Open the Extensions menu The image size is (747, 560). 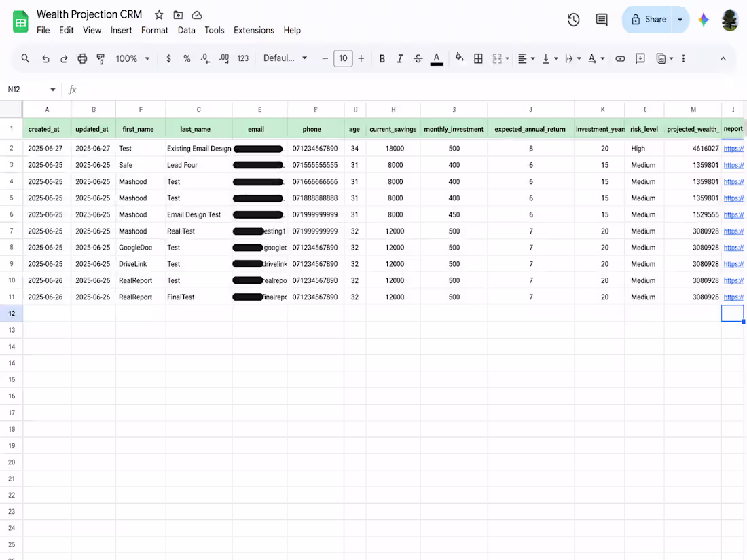click(x=253, y=30)
